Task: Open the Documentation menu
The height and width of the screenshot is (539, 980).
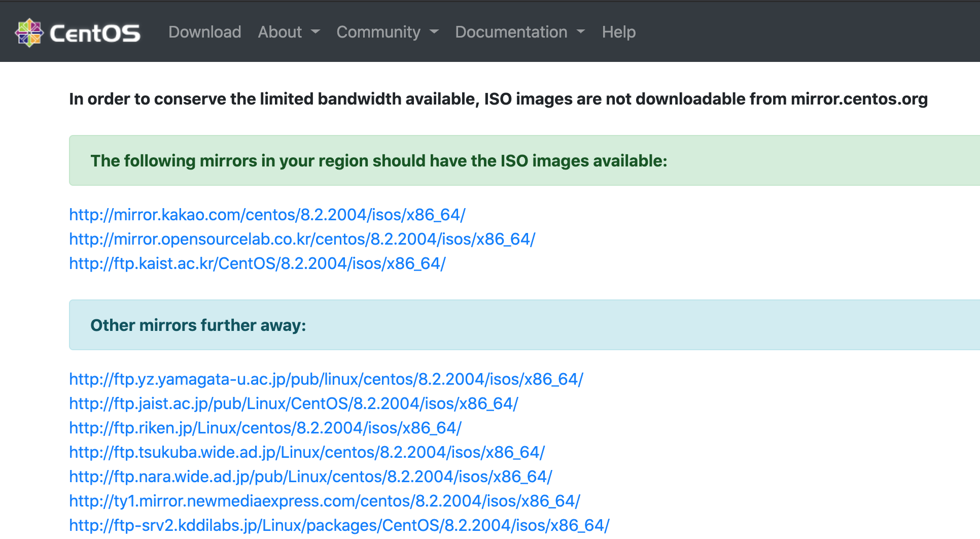Action: click(511, 32)
